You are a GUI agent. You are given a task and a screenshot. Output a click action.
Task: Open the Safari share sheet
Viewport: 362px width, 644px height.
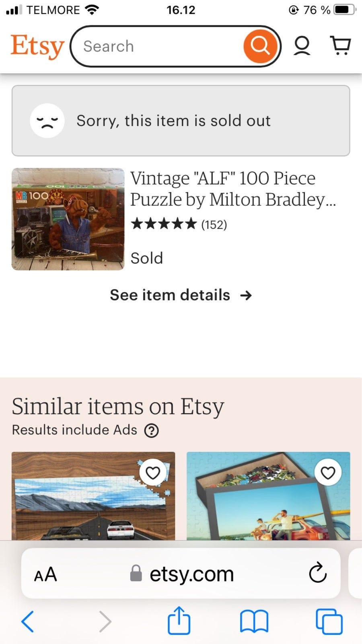tap(179, 620)
